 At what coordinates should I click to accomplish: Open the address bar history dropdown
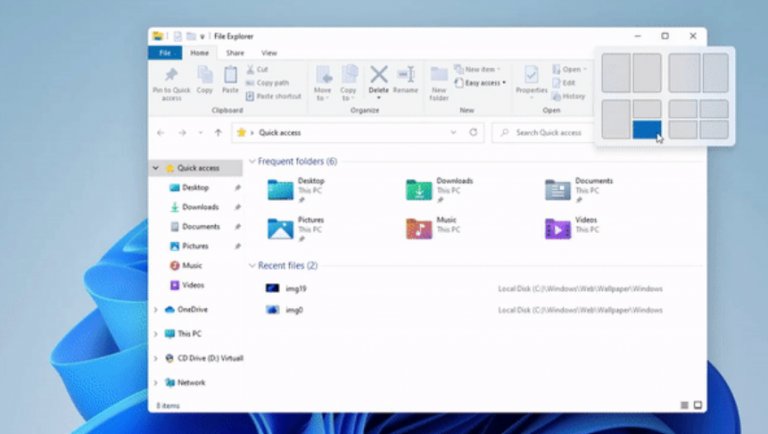[x=453, y=133]
